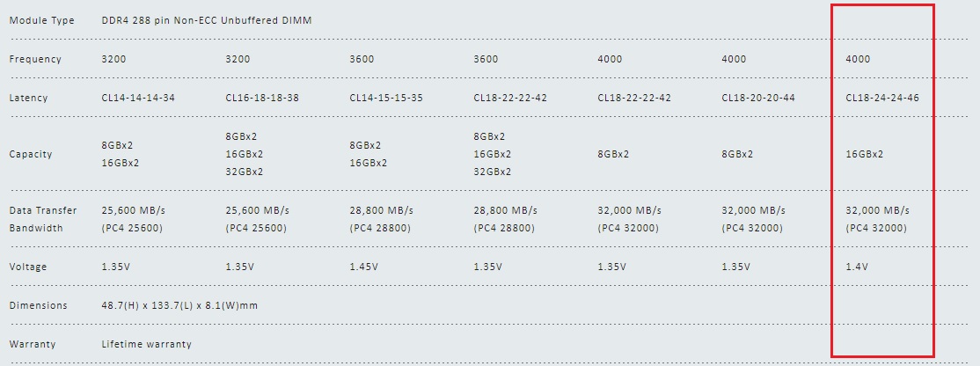The width and height of the screenshot is (980, 366).
Task: Click the Warranty row label
Action: pos(33,344)
